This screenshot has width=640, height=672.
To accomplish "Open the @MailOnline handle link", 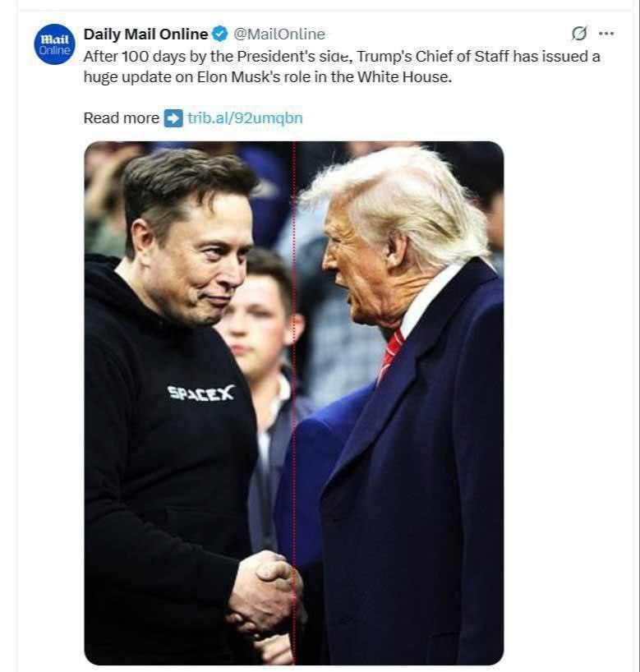I will point(279,34).
